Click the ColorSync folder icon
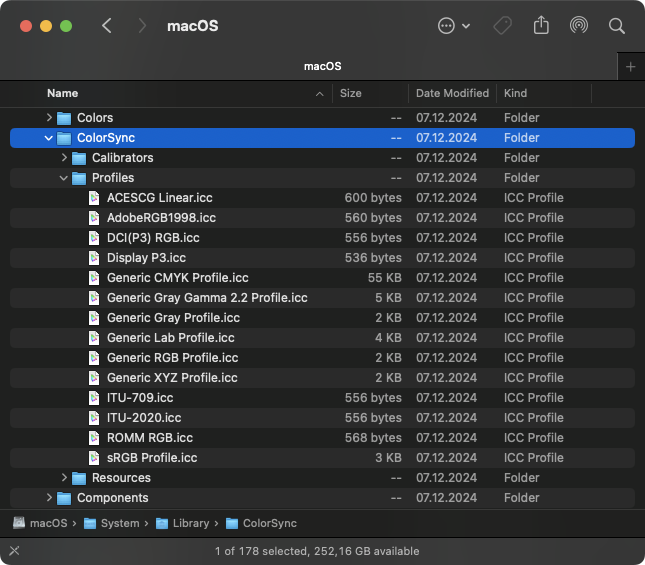 (64, 138)
